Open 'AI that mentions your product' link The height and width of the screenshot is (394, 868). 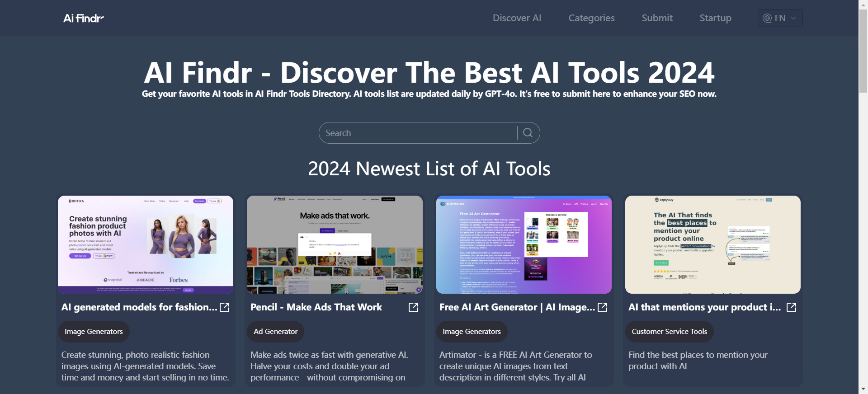pyautogui.click(x=705, y=307)
